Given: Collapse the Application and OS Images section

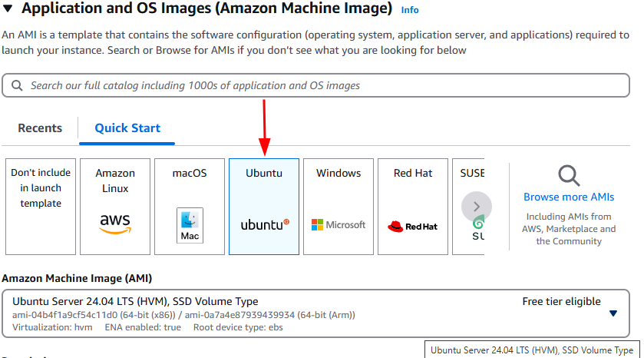Looking at the screenshot, I should 8,10.
